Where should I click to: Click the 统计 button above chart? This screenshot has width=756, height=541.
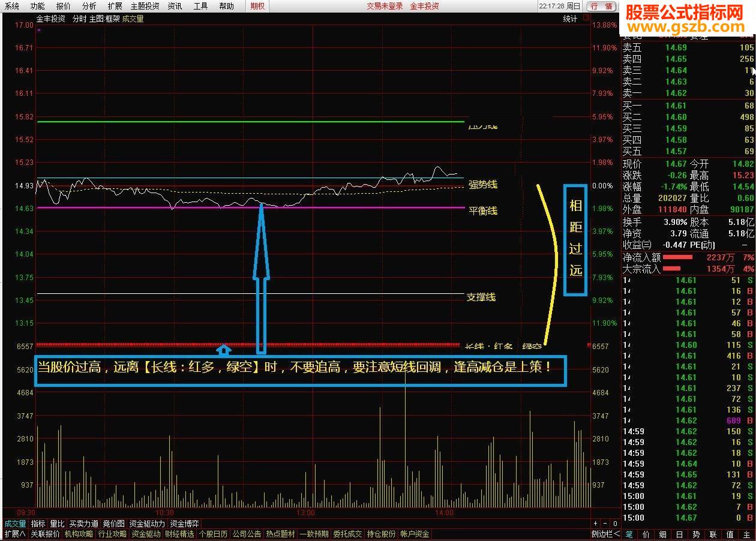570,19
